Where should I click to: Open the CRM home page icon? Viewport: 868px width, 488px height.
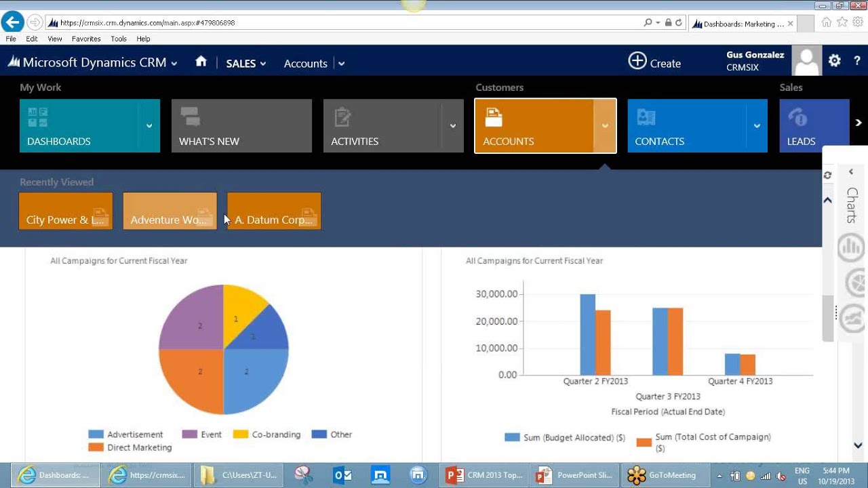(201, 62)
